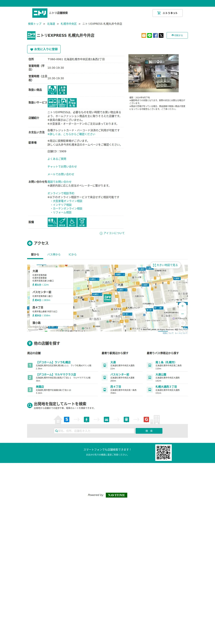Click the train route mode icon
Viewport: 215px width, 644px height.
(x=126, y=419)
